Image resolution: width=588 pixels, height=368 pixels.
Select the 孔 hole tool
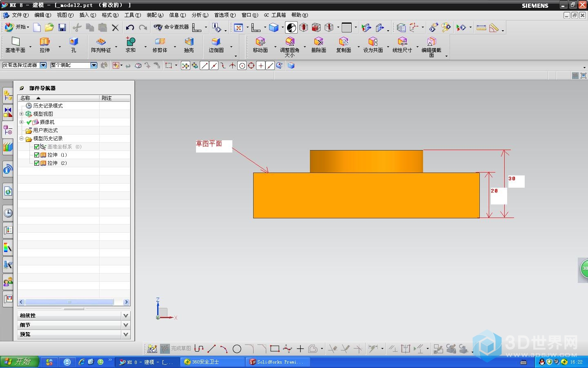point(73,45)
